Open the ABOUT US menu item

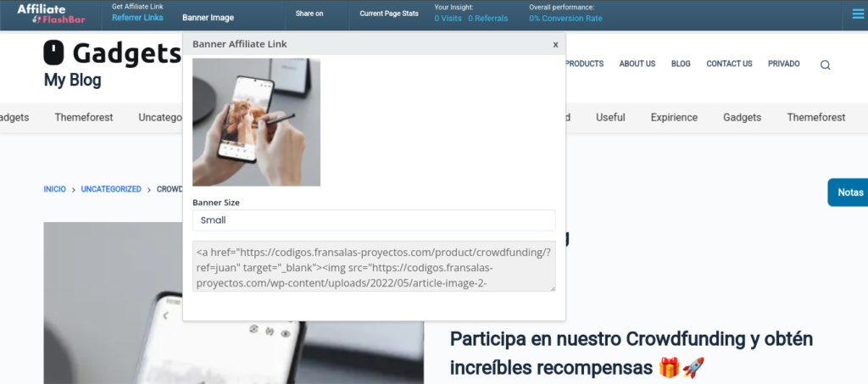pyautogui.click(x=637, y=64)
